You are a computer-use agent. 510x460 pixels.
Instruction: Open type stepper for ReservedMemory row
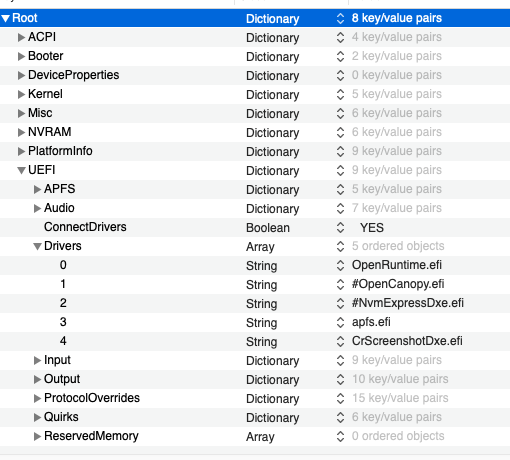[x=340, y=436]
